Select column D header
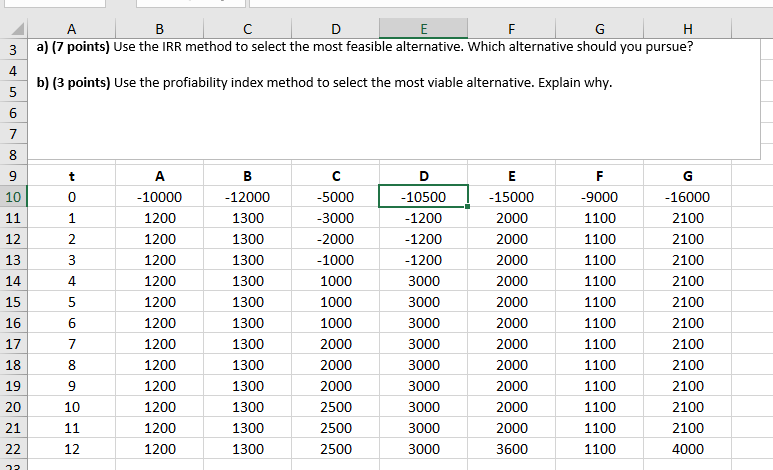This screenshot has height=470, width=773. pos(336,29)
